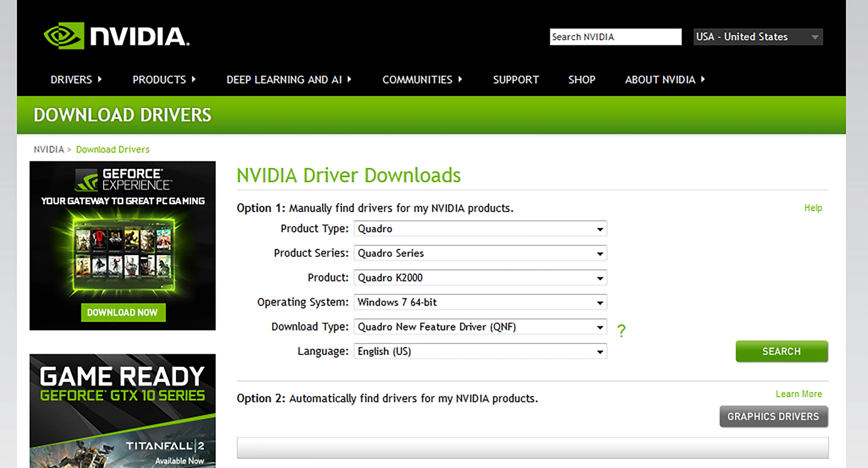868x468 pixels.
Task: Go to the Support page
Action: point(516,80)
